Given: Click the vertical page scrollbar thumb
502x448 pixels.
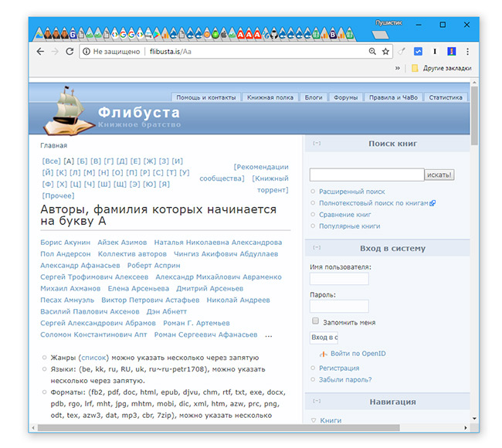Looking at the screenshot, I should [474, 115].
